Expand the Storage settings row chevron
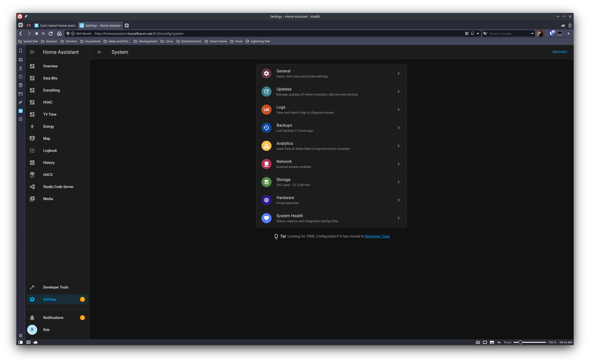Screen dimensions: 590x364 [398, 182]
